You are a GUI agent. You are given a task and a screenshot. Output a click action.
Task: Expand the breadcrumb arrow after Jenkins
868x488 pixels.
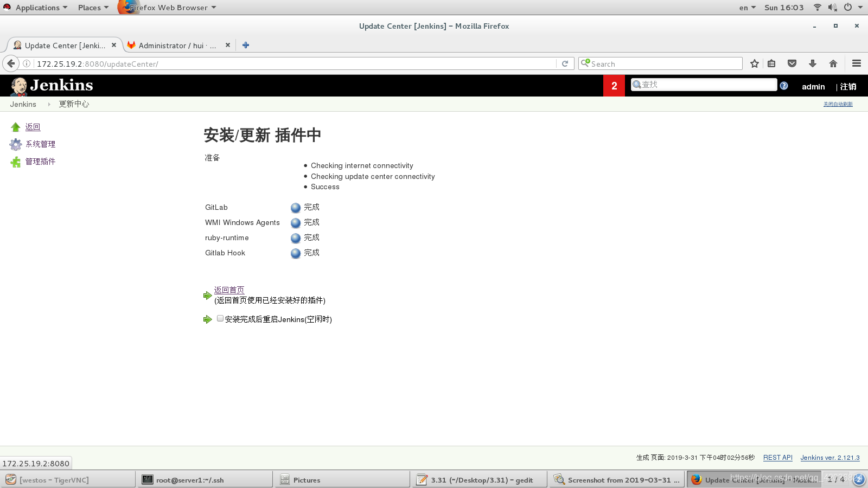[x=49, y=104]
